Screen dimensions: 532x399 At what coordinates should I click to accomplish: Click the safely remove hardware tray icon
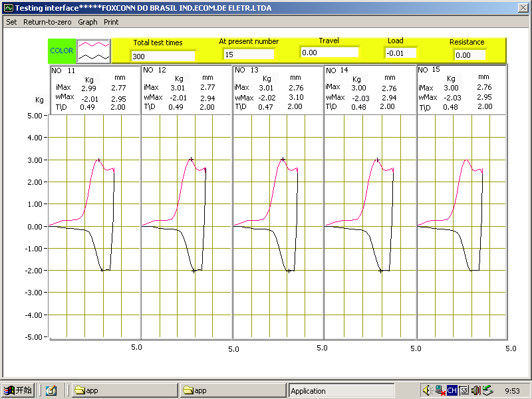[487, 390]
